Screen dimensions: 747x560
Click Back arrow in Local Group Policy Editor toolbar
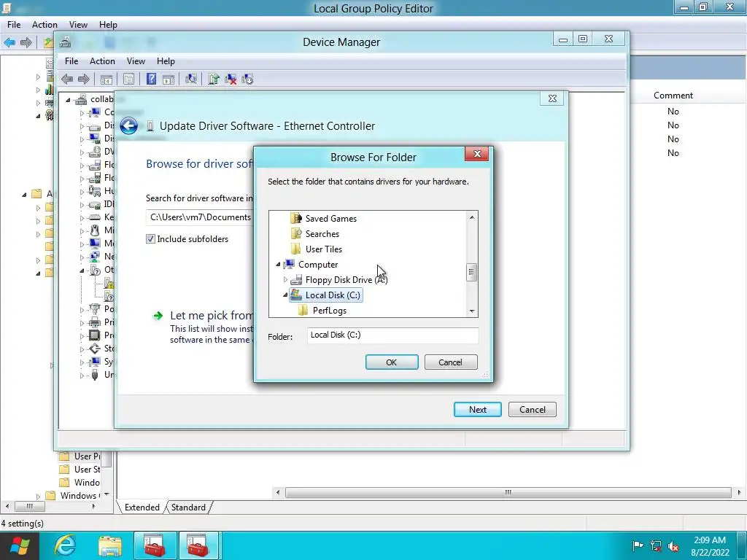point(9,42)
